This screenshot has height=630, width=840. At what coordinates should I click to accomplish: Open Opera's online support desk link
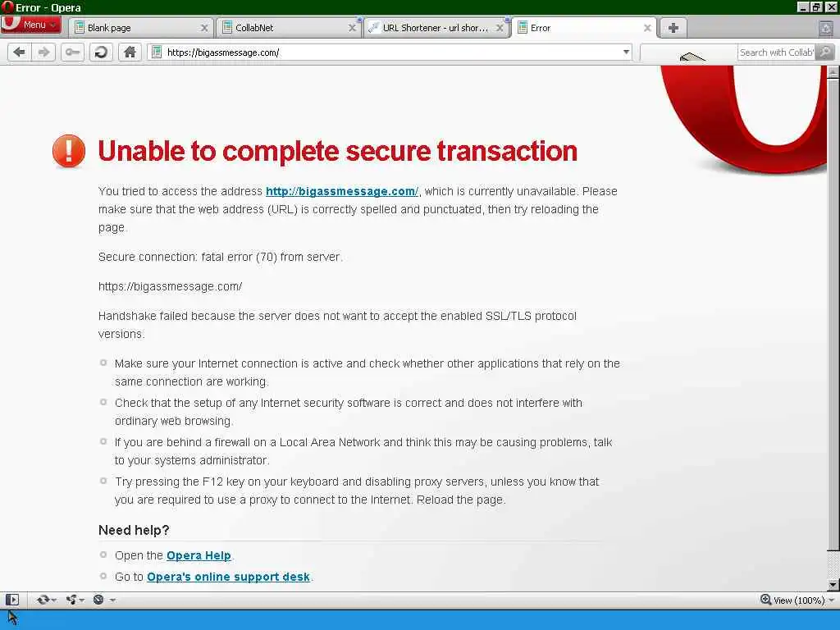228,577
